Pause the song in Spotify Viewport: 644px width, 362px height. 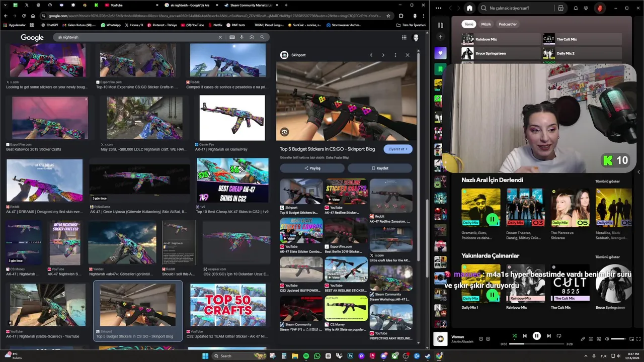tap(536, 336)
